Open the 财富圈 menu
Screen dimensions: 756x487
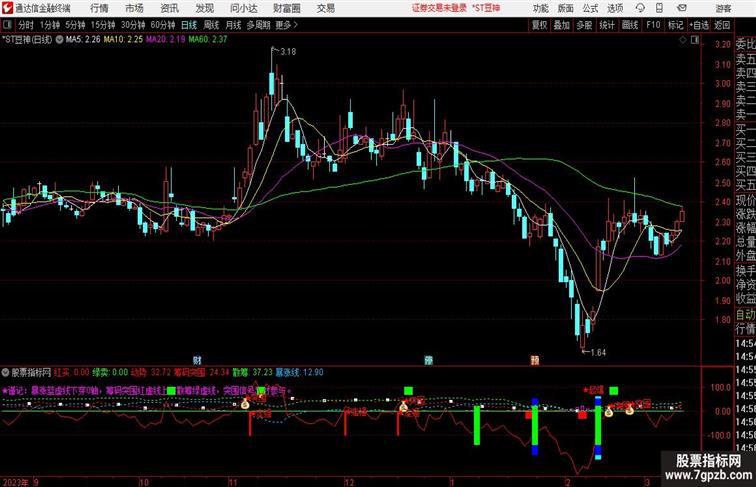pyautogui.click(x=287, y=8)
